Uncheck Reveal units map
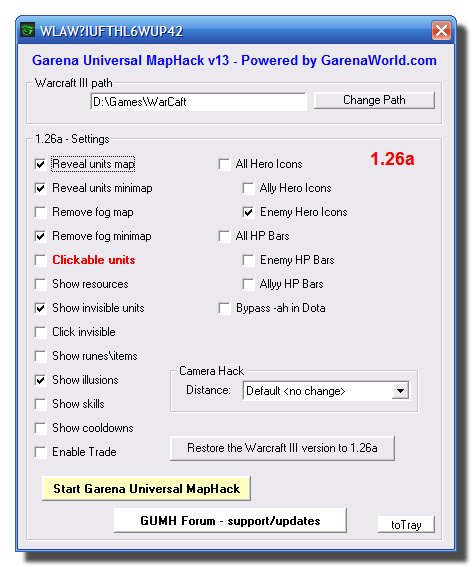This screenshot has width=472, height=567. 41,164
